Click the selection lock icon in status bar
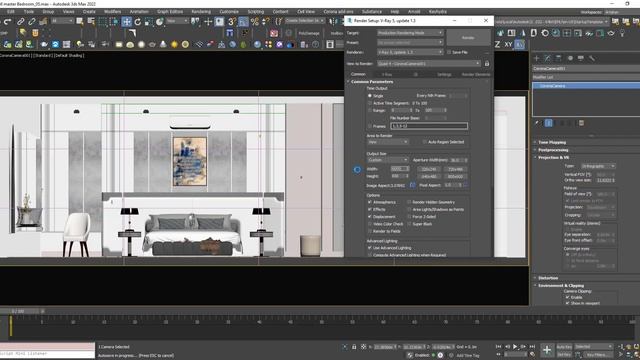This screenshot has height=360, width=640. point(354,347)
